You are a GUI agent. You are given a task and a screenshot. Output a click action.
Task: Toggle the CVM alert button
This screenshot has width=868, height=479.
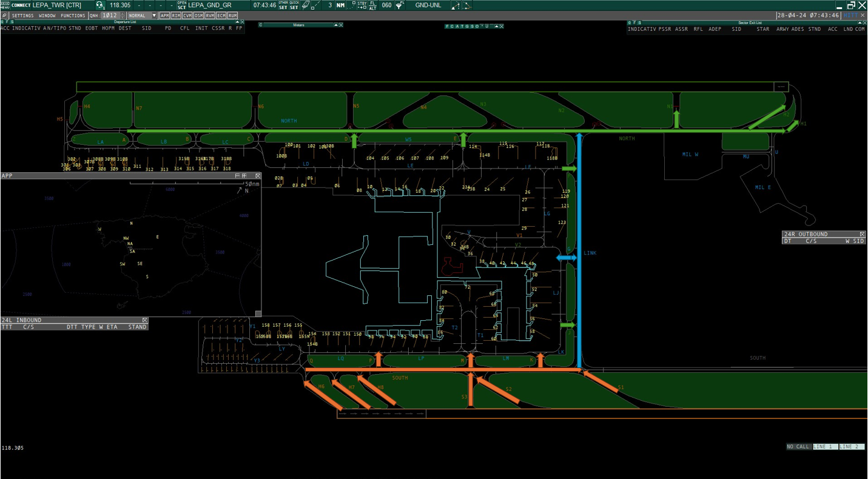(187, 15)
